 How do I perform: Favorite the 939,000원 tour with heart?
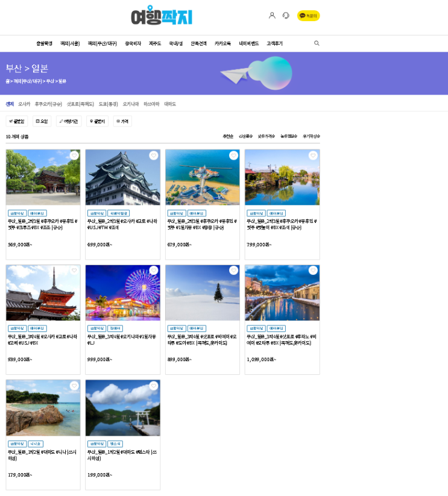[74, 271]
